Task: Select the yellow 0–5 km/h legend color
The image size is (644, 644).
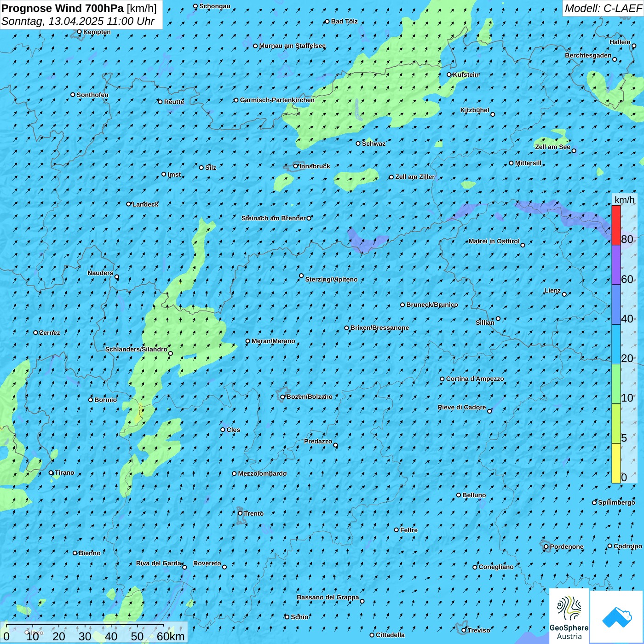Action: pos(616,463)
